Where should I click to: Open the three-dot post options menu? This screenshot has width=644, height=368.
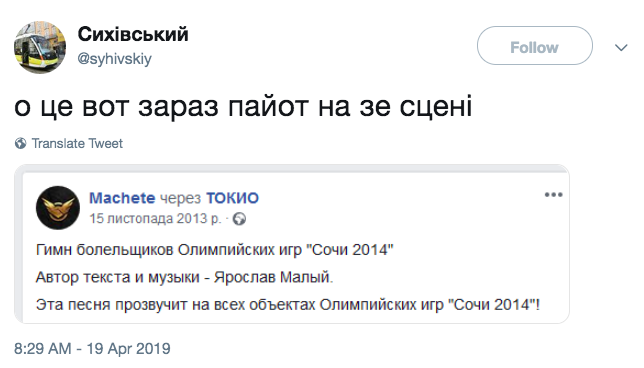553,195
